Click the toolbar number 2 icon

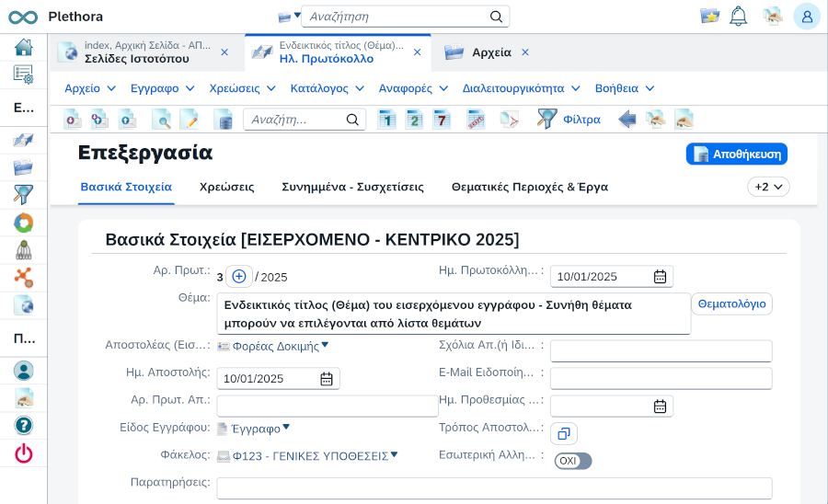(x=415, y=120)
